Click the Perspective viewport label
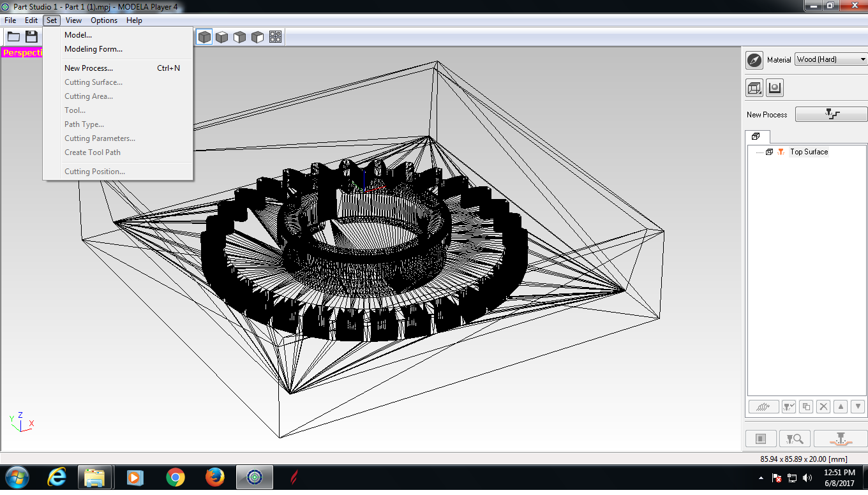Image resolution: width=868 pixels, height=495 pixels. coord(23,53)
